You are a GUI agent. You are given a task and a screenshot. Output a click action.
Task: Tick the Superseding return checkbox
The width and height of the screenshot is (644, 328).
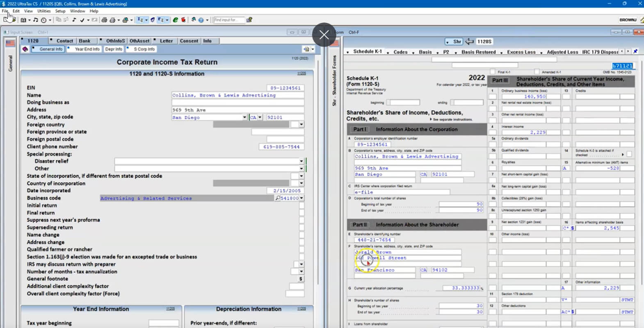pos(301,228)
